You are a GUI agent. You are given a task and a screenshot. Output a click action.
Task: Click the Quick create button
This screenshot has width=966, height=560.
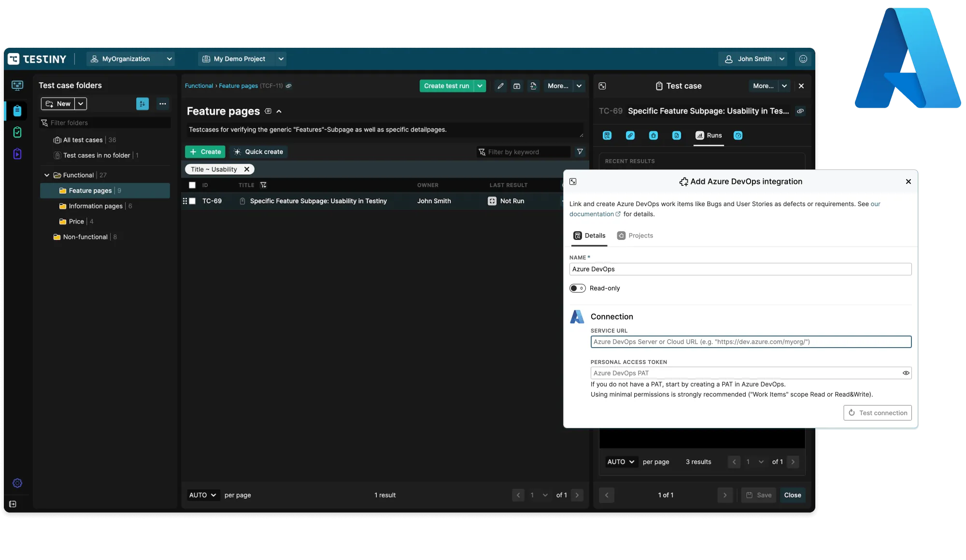(x=259, y=152)
